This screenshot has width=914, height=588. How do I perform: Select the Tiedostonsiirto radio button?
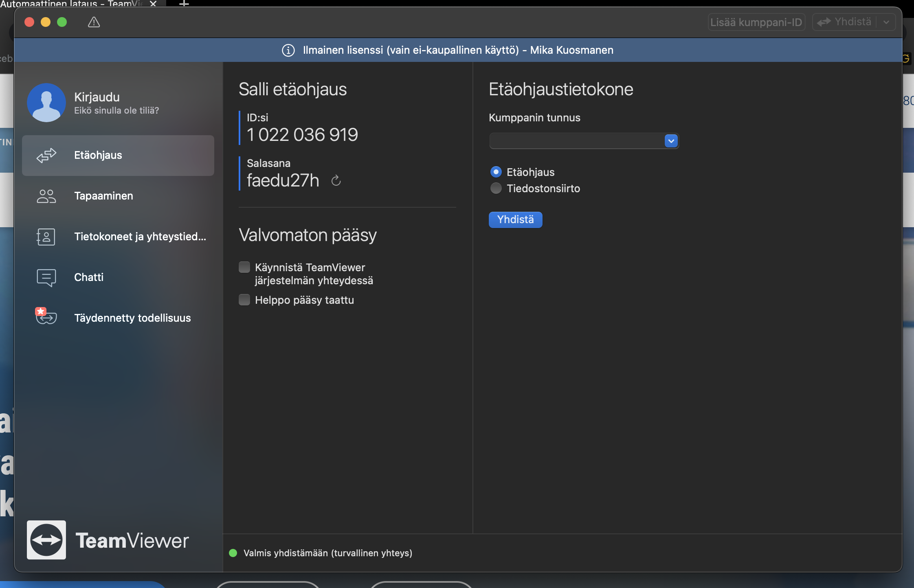[x=496, y=188]
